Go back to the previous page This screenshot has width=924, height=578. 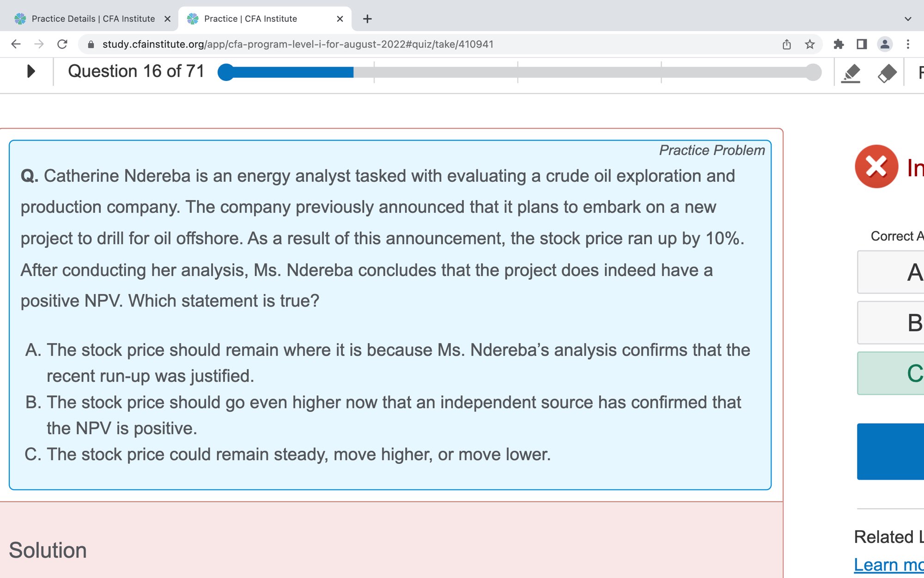point(16,44)
